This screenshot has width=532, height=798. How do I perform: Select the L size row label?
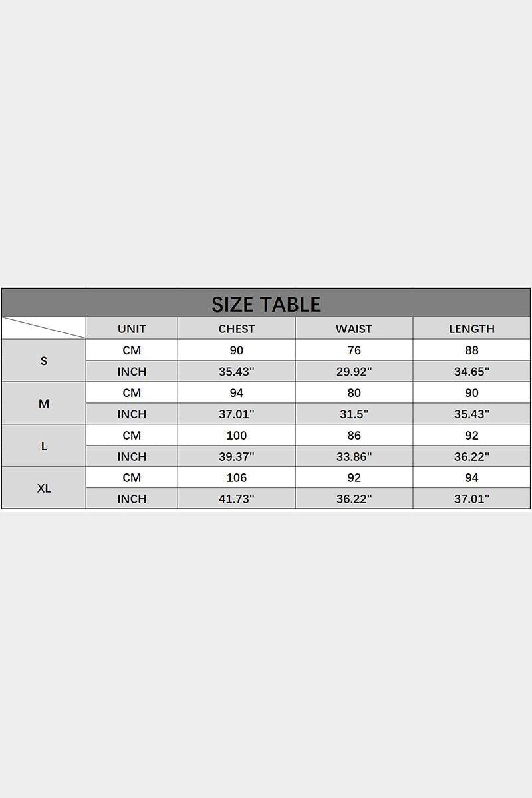[x=44, y=446]
